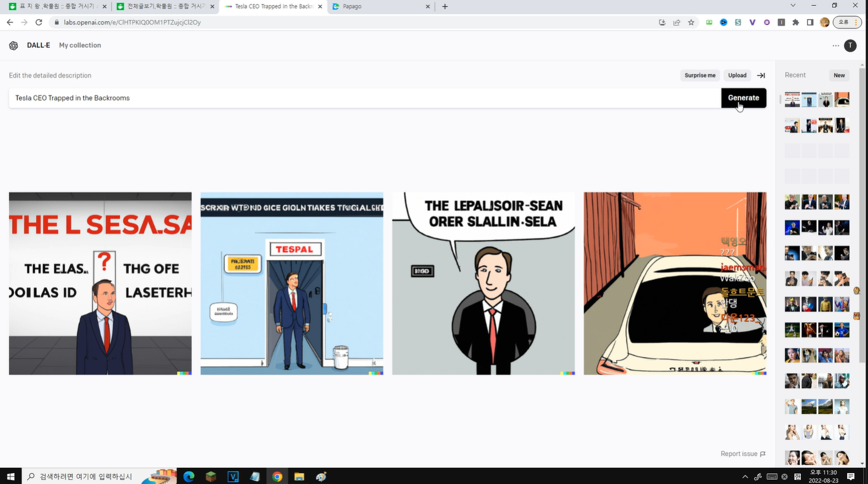Open My collection page

coord(80,46)
